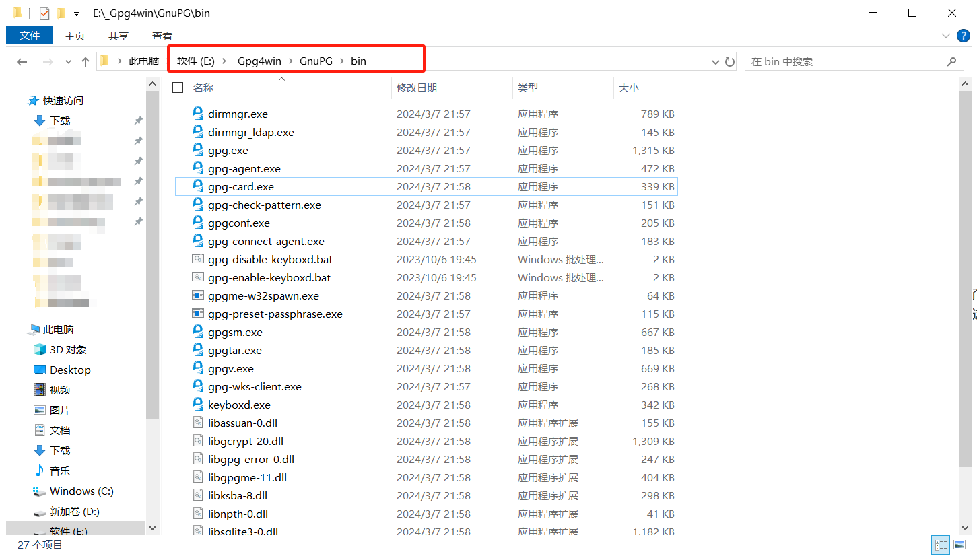Click the gpgme-w32spawn.exe application icon
Image resolution: width=977 pixels, height=560 pixels.
[198, 295]
